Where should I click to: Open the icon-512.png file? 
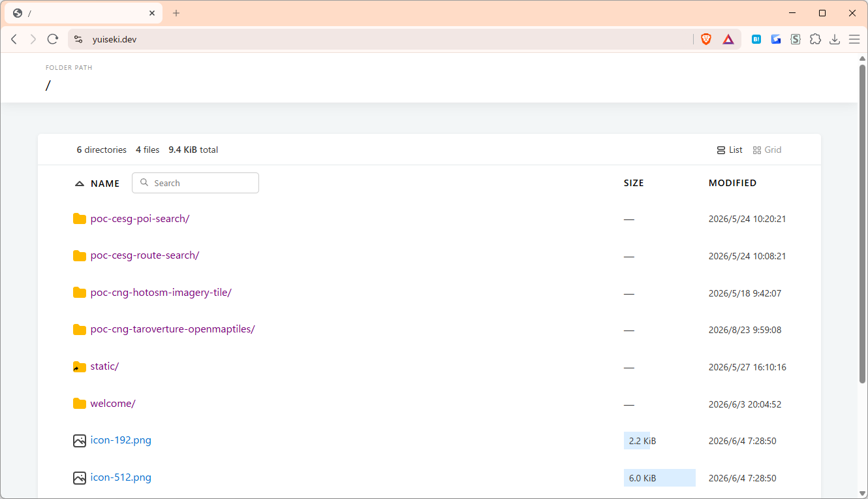click(121, 477)
